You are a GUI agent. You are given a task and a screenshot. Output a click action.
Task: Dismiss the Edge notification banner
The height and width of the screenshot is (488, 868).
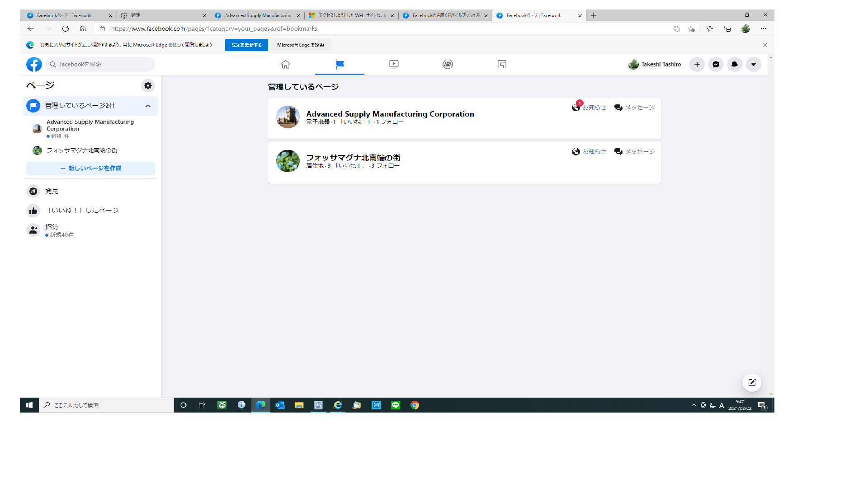(x=765, y=45)
